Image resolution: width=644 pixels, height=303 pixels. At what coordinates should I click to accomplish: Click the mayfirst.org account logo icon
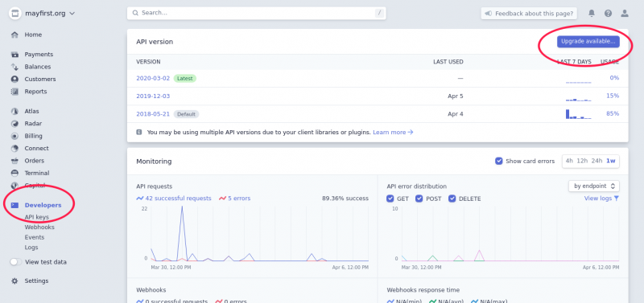click(x=15, y=13)
